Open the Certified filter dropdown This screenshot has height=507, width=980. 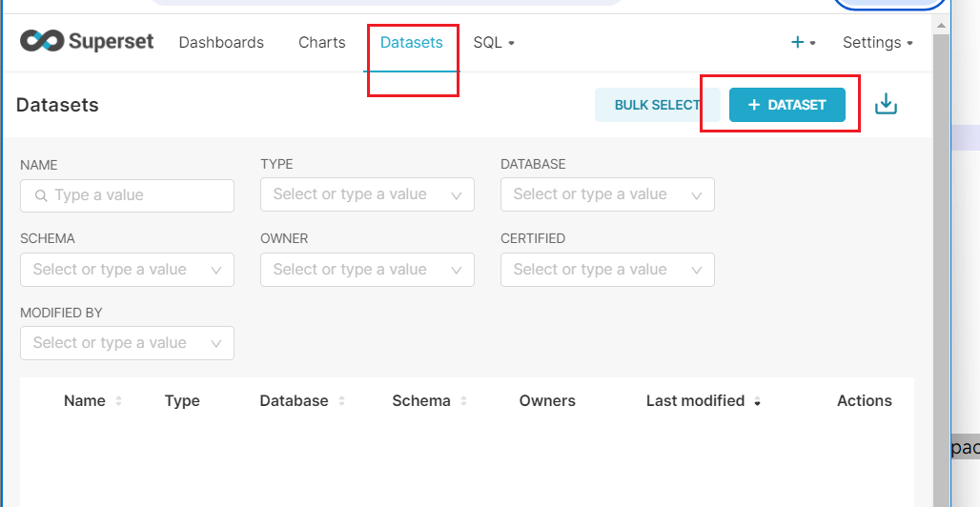pos(607,270)
